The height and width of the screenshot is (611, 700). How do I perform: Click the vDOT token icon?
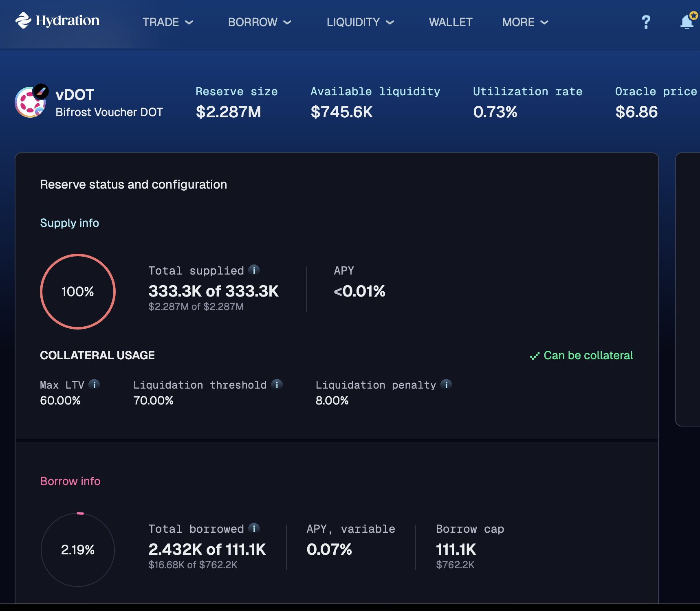click(31, 101)
